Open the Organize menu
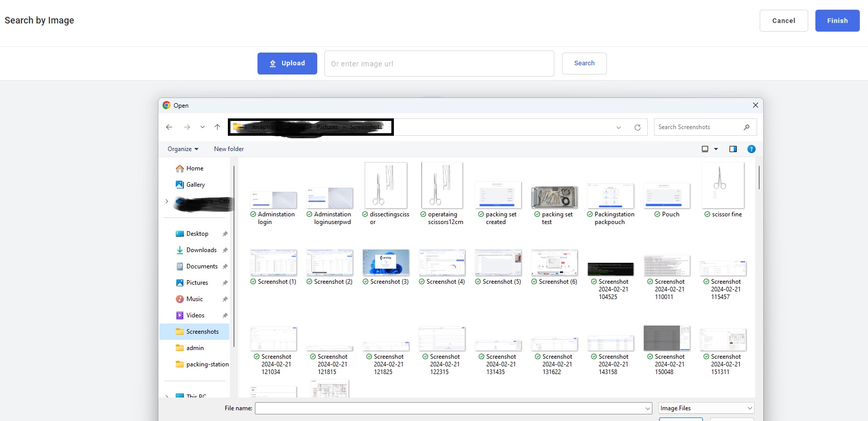Image resolution: width=868 pixels, height=421 pixels. (182, 149)
